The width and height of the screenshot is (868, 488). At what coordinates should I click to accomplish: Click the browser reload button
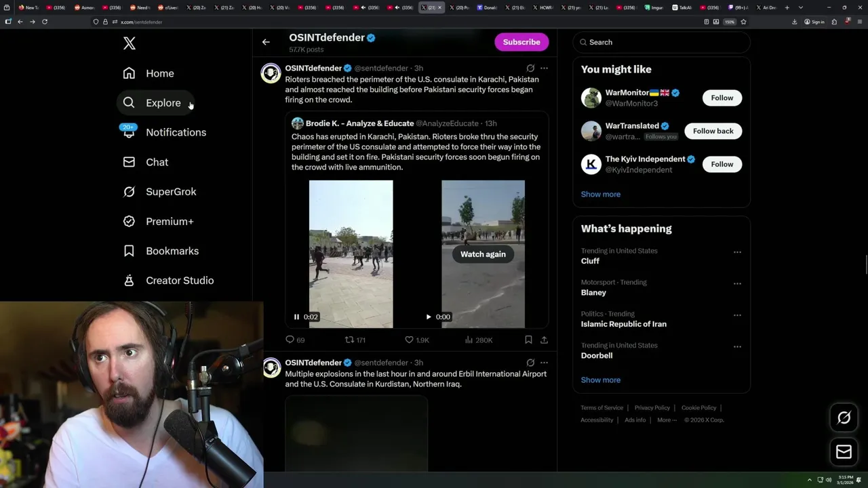pos(45,22)
